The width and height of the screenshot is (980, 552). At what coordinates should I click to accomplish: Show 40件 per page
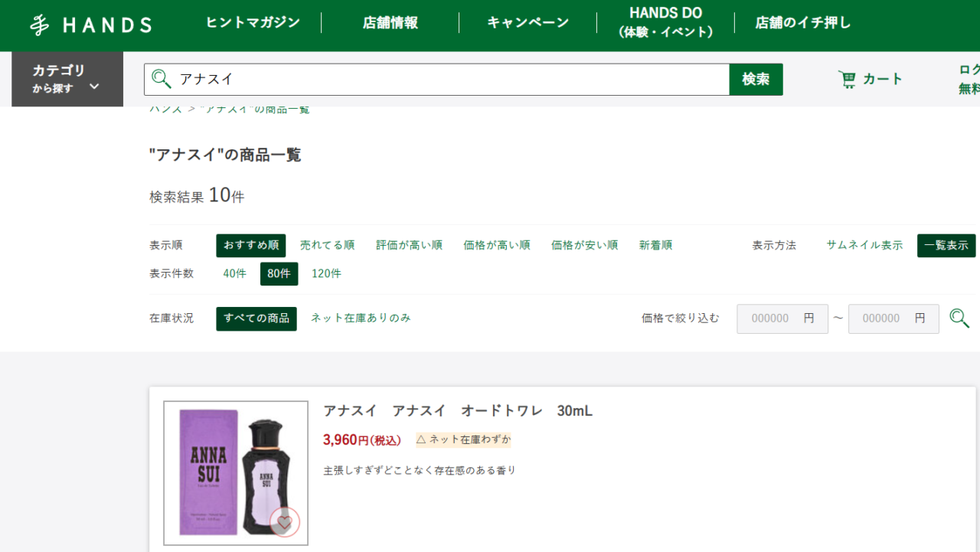234,274
